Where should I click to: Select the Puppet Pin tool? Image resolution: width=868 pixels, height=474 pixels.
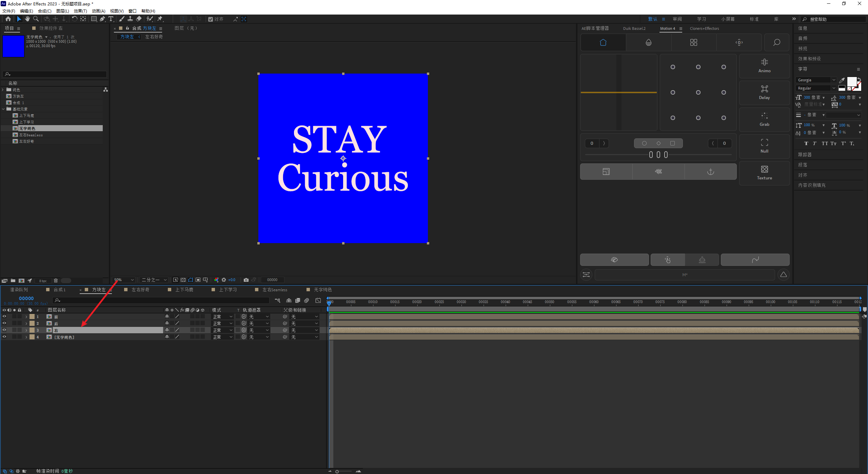(x=160, y=19)
